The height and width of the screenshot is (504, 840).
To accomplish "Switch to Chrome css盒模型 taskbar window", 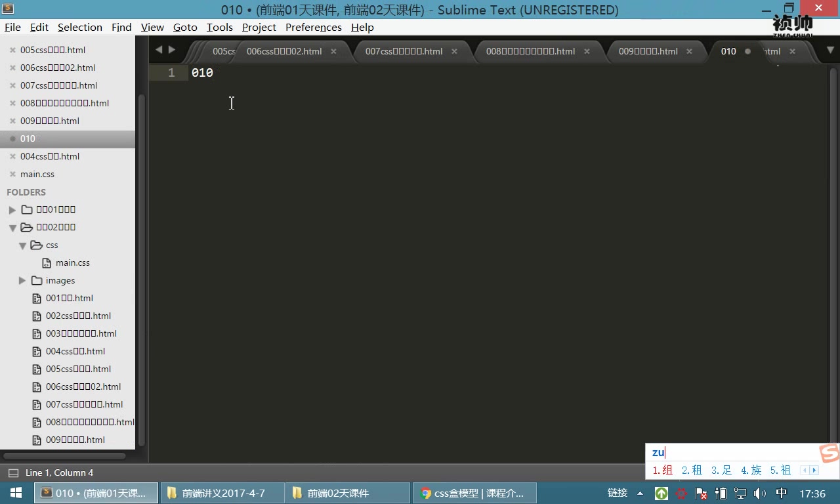I will click(x=474, y=493).
